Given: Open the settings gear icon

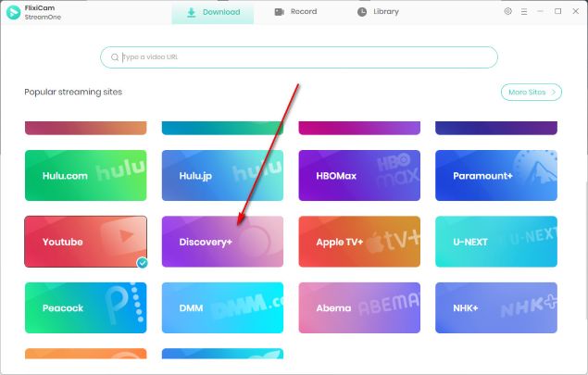Looking at the screenshot, I should coord(507,11).
